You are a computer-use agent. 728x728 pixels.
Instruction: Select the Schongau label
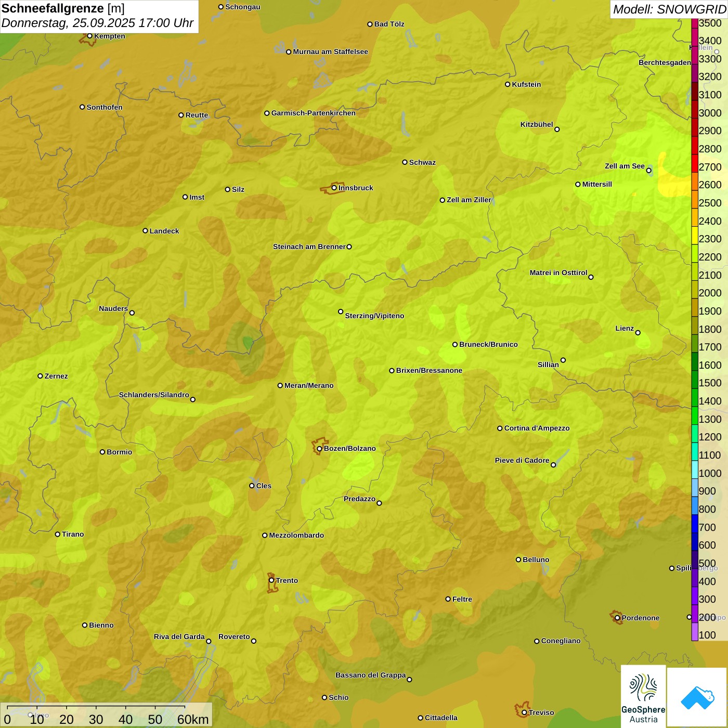243,7
